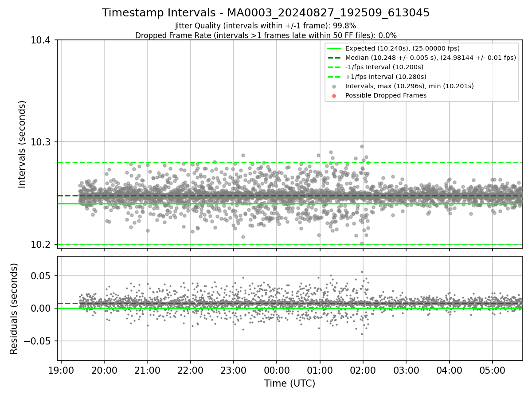Click the 21:00 x-axis tick label
Screen dimensions: 532x399
147,371
